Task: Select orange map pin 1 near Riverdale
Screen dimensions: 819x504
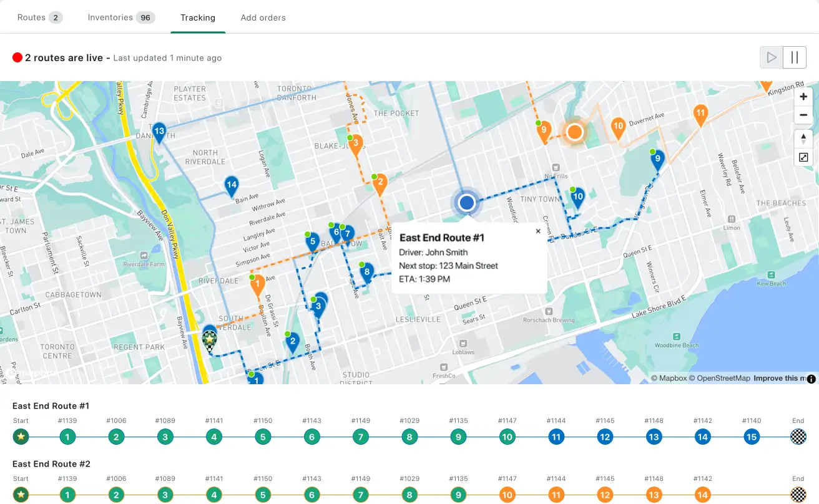Action: coord(257,286)
